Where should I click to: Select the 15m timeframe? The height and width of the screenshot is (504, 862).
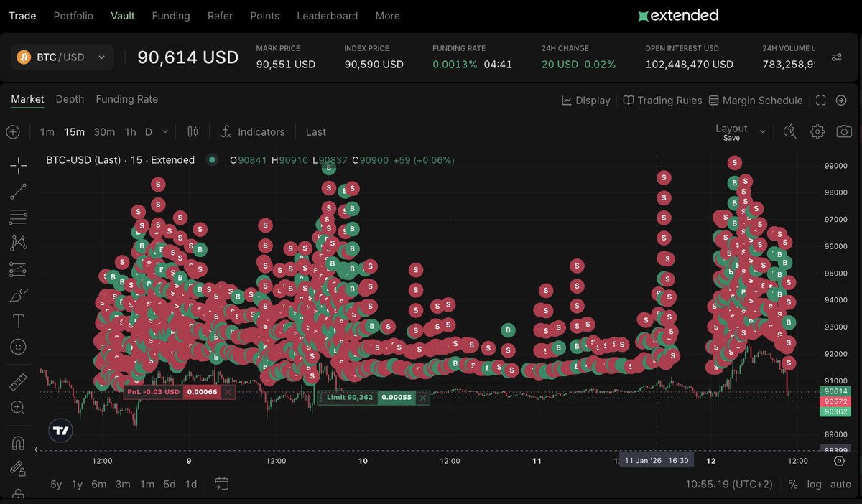coord(74,131)
